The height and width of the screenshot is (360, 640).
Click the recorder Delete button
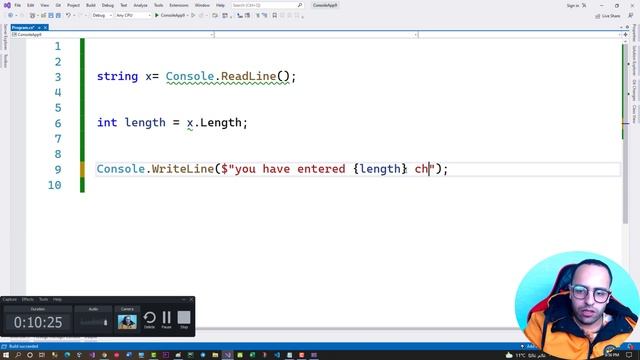(149, 320)
